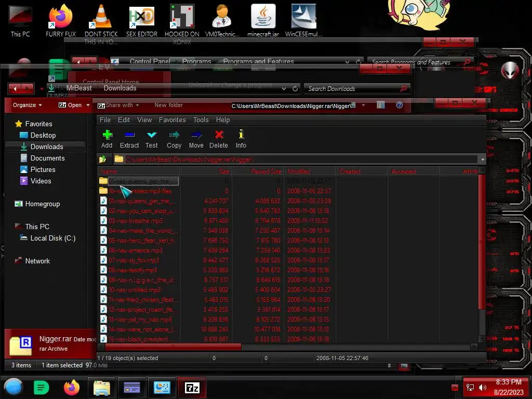Select file 08-nas-testify.mp3
532x399 pixels.
(132, 270)
